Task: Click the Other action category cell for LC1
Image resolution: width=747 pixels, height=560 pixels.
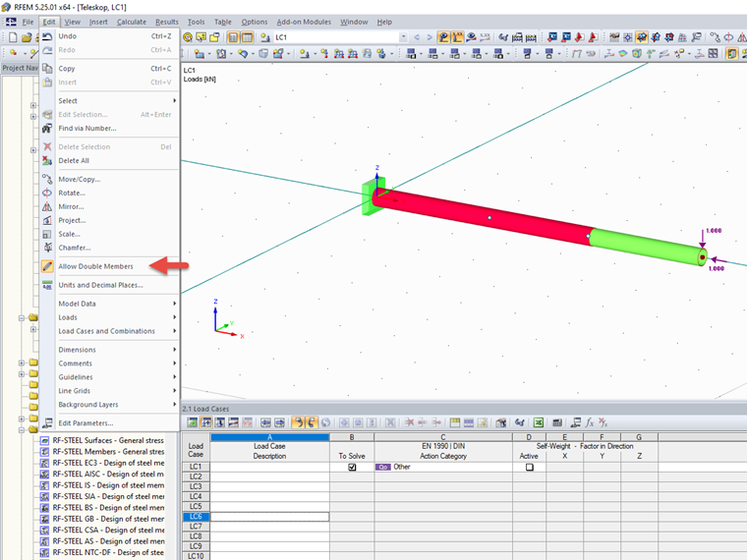Action: tap(443, 467)
